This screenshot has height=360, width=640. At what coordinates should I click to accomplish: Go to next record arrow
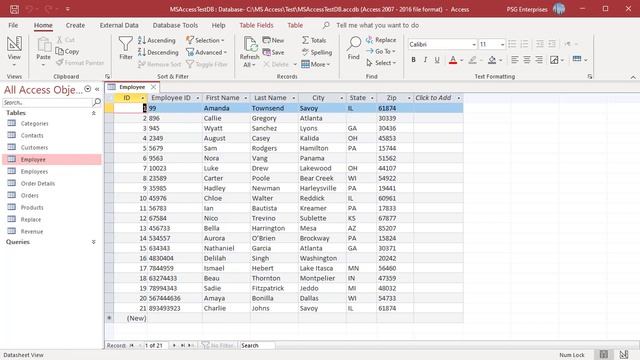[x=174, y=345]
